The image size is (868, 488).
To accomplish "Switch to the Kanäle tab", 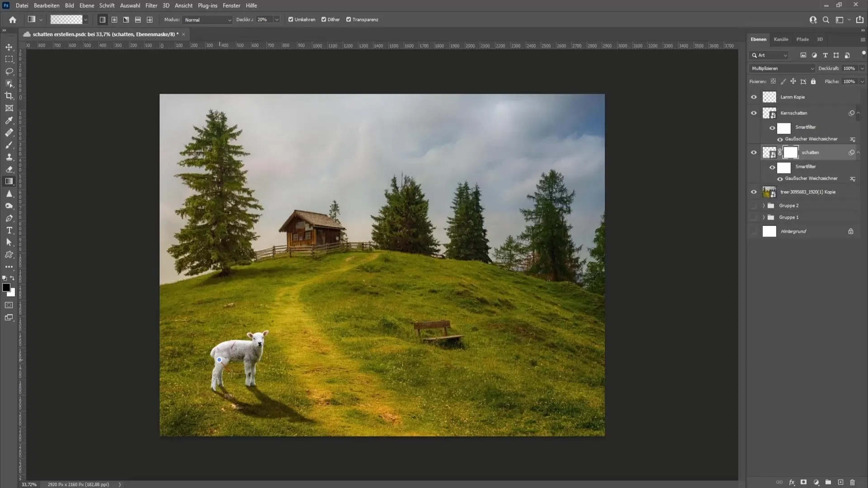I will tap(781, 39).
